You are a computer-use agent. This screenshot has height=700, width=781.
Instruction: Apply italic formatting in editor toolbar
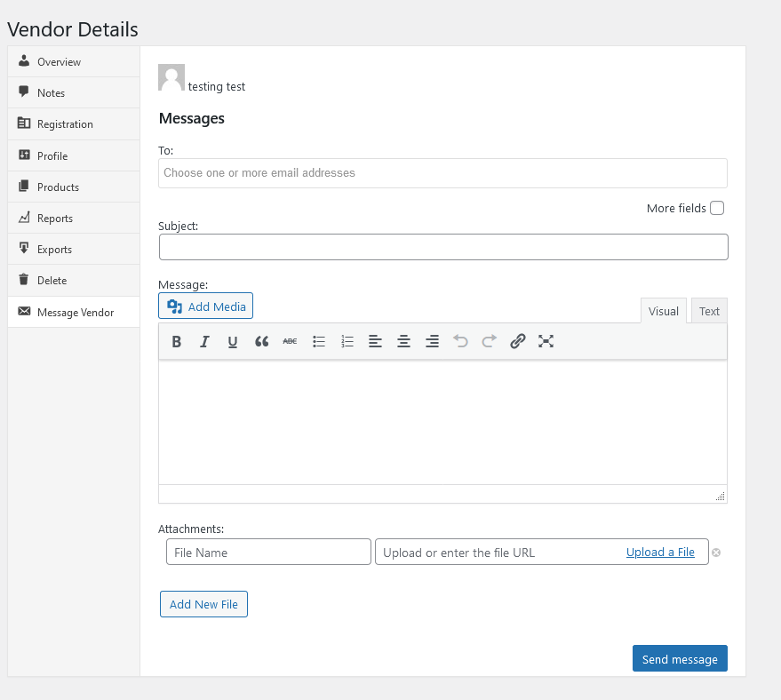204,341
